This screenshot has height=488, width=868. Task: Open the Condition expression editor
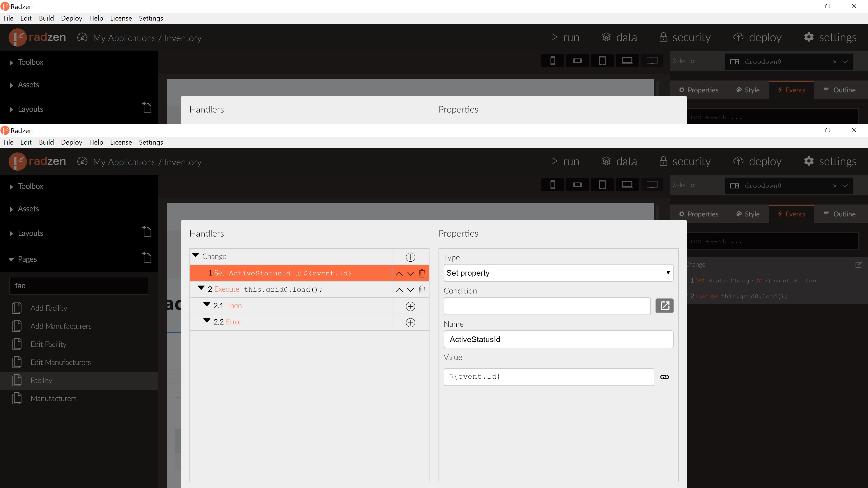coord(664,306)
